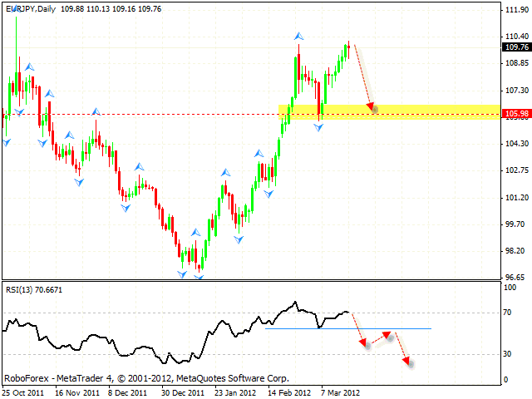Screen dimensions: 532x399
Task: Click the black horizontal support line in the RSI panel
Action: [x=347, y=328]
